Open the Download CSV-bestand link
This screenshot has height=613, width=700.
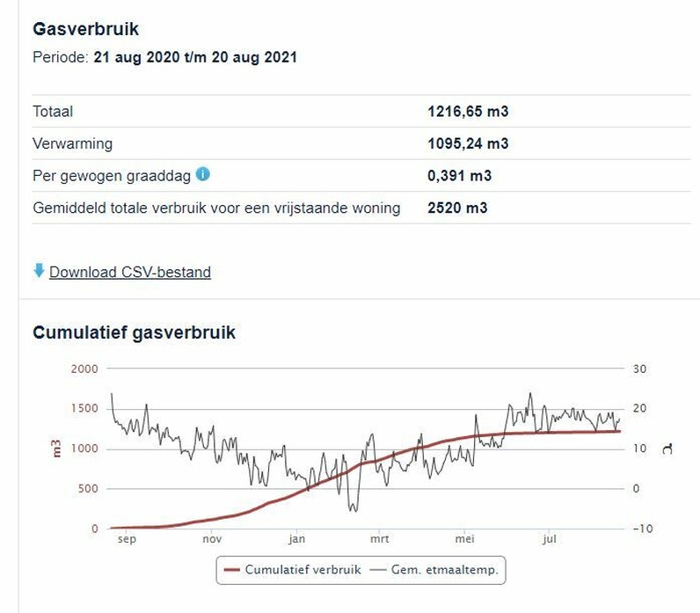click(x=130, y=272)
